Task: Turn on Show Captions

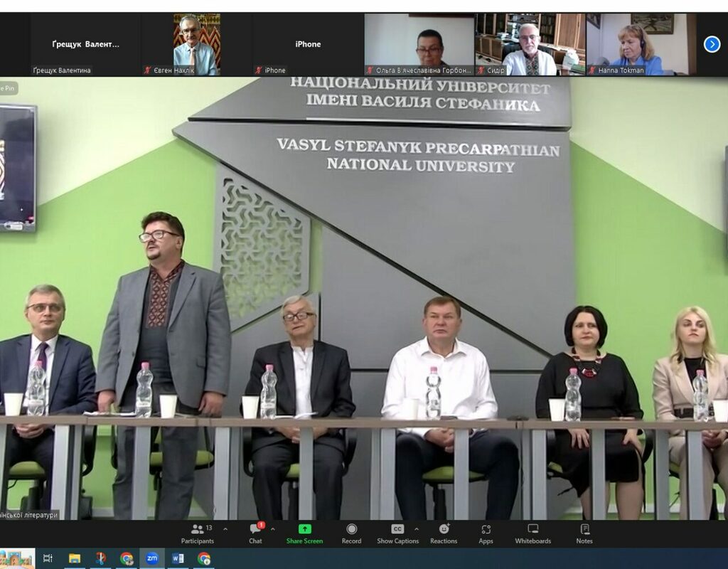Action: (x=397, y=533)
